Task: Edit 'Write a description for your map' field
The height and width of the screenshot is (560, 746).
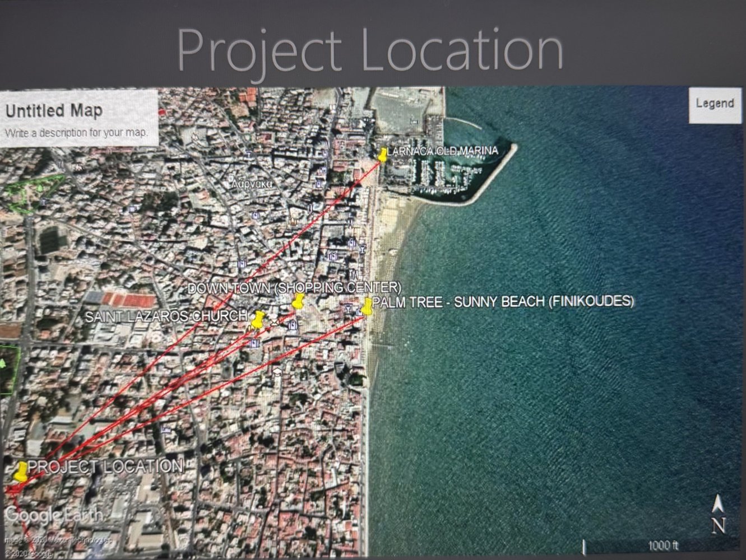Action: tap(76, 133)
